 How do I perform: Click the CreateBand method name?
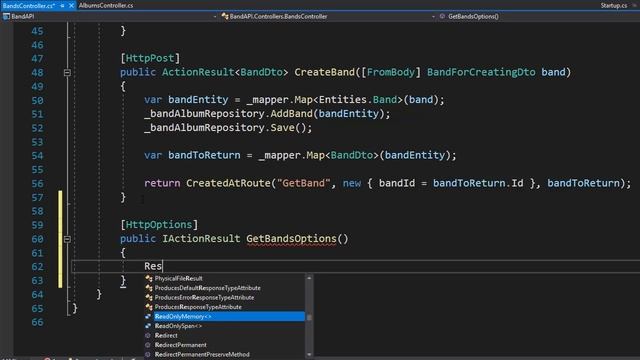tap(324, 72)
